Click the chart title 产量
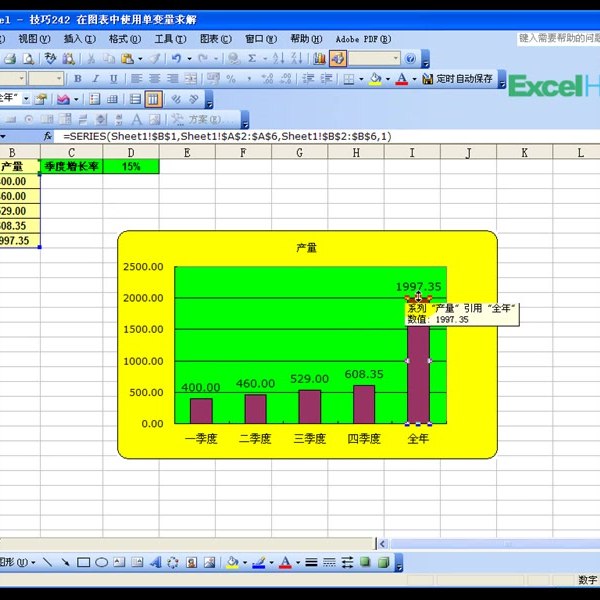600x600 pixels. click(306, 248)
